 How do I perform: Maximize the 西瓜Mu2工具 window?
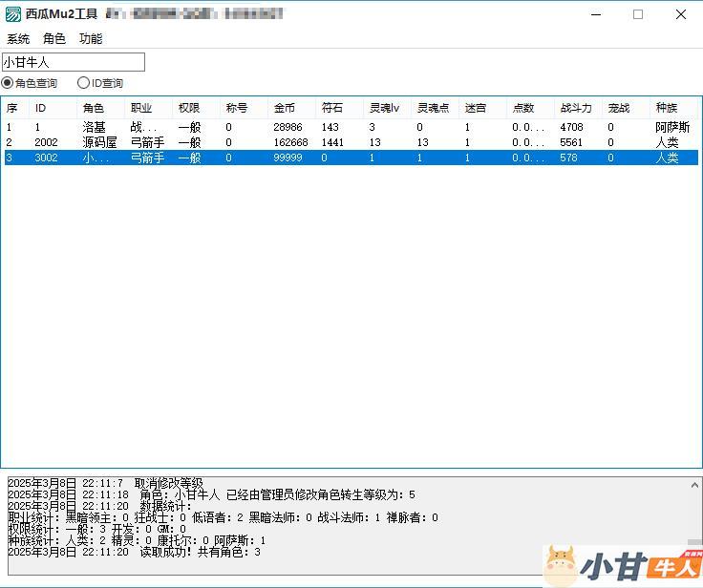[x=638, y=14]
